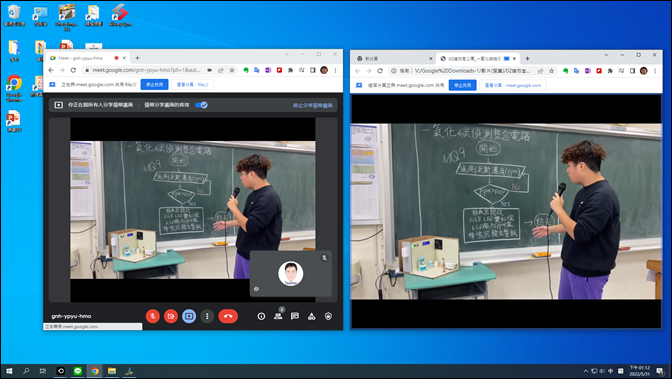Toggle the side panel in Meet window
Screen dimensions: 672x379
(313, 70)
